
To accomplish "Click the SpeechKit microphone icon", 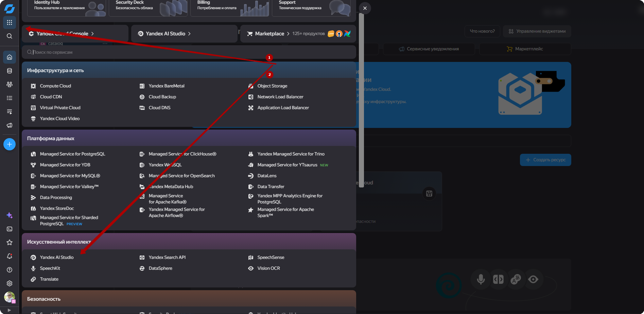I will [33, 268].
